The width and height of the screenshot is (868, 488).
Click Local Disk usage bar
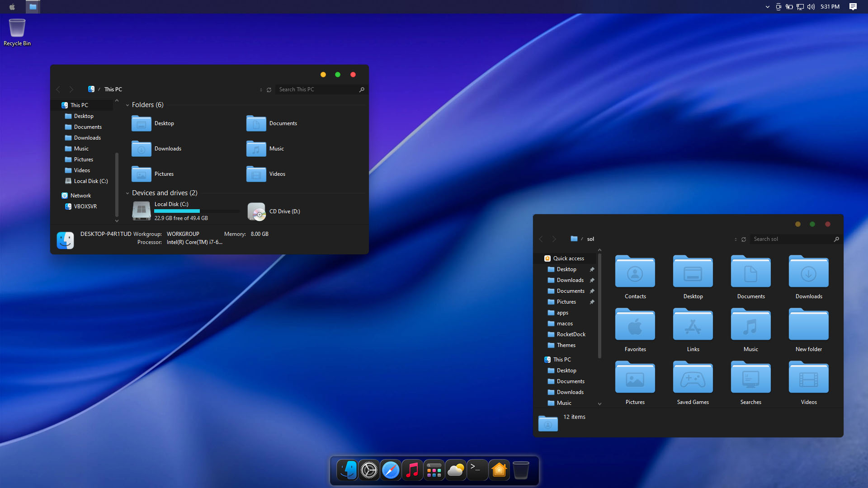pos(196,211)
